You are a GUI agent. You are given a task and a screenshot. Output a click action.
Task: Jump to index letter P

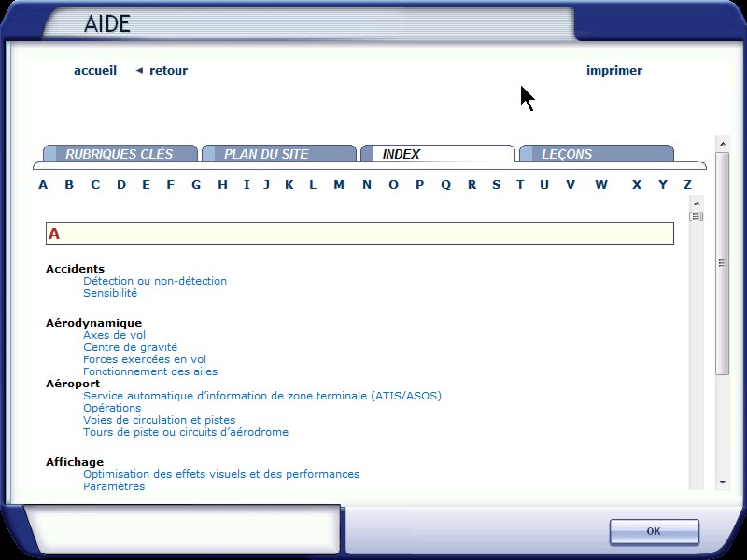click(x=419, y=184)
